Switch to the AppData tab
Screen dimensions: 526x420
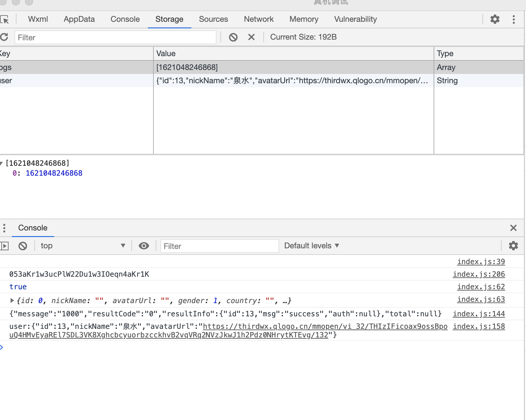click(79, 19)
